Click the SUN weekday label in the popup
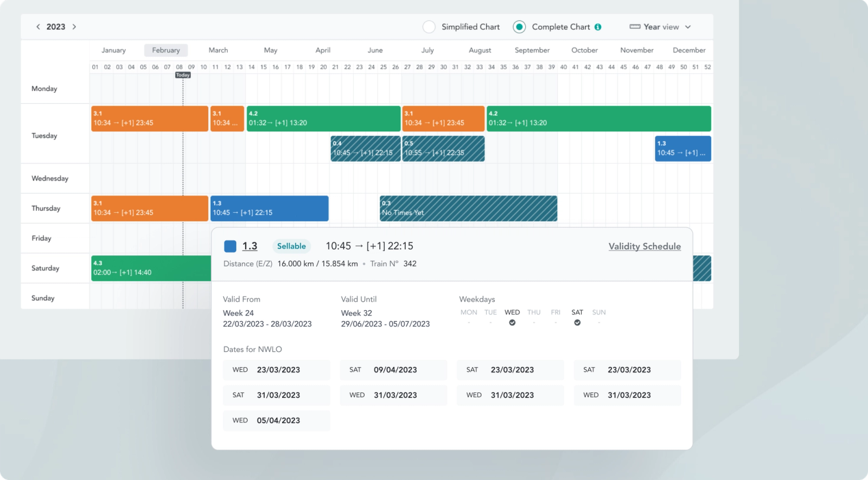Viewport: 868px width, 480px height. click(x=599, y=312)
